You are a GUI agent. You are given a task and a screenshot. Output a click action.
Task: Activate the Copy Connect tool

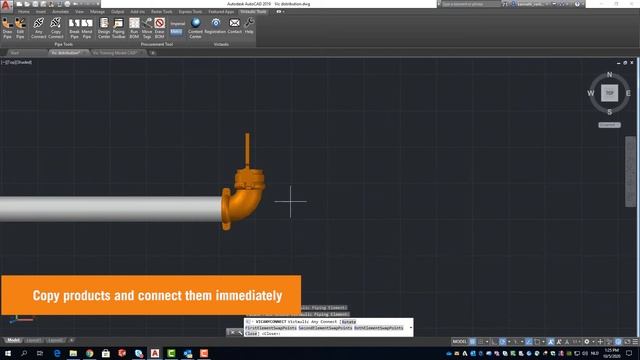(x=56, y=28)
